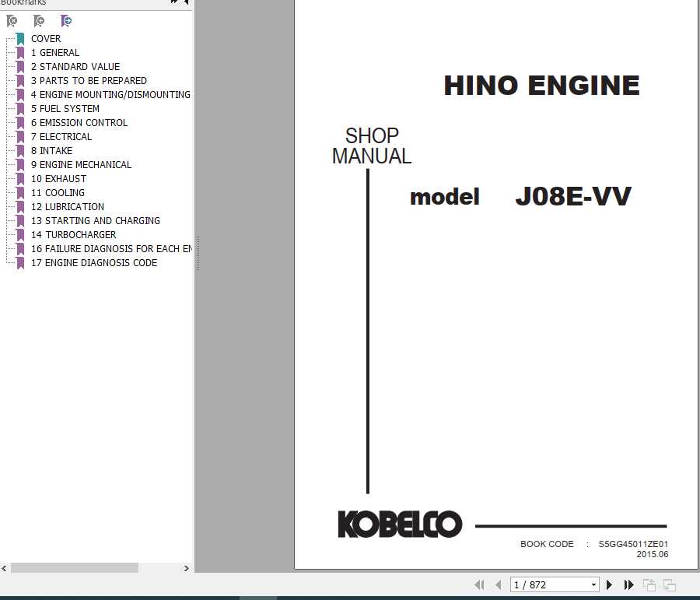Click the ribbon icon beside 7 ELECTRICAL

click(20, 137)
